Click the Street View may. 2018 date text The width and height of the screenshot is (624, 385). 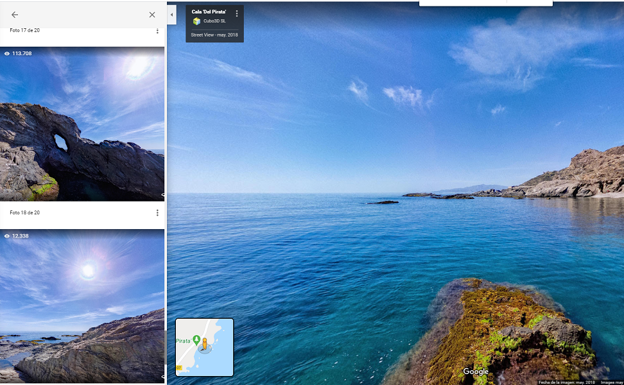pos(214,35)
